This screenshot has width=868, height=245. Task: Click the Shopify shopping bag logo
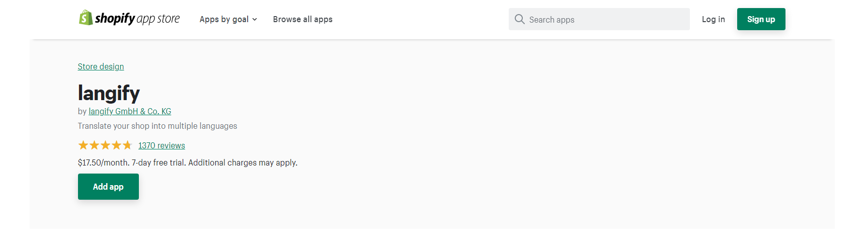pyautogui.click(x=86, y=18)
